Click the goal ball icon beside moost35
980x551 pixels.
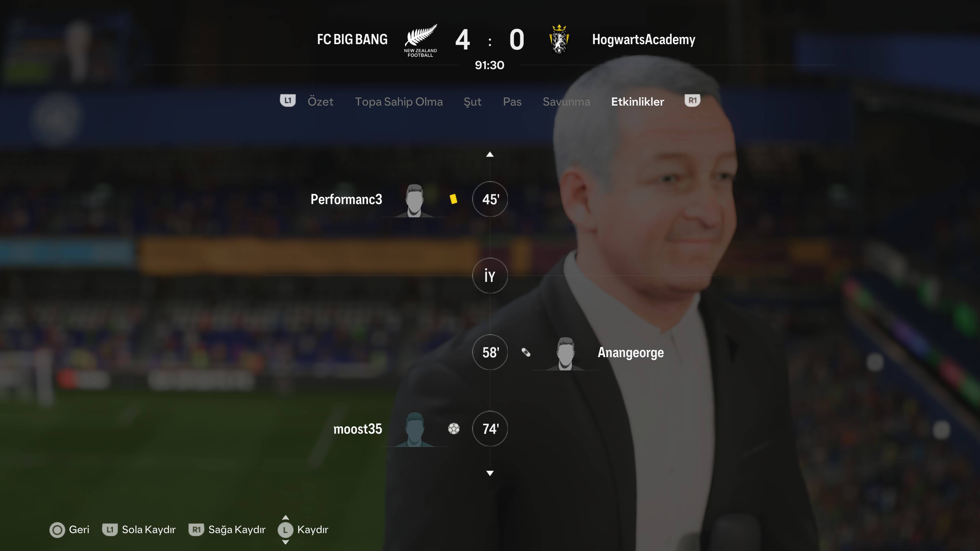click(x=454, y=429)
